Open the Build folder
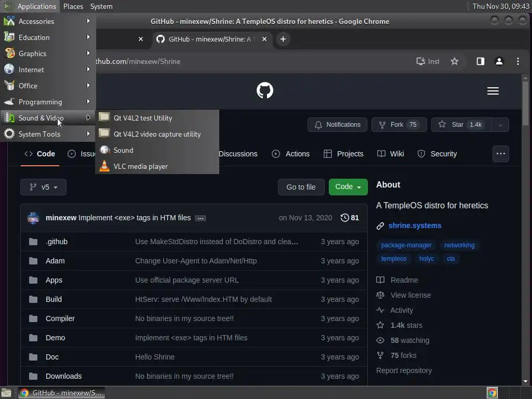This screenshot has height=399, width=532. click(54, 299)
